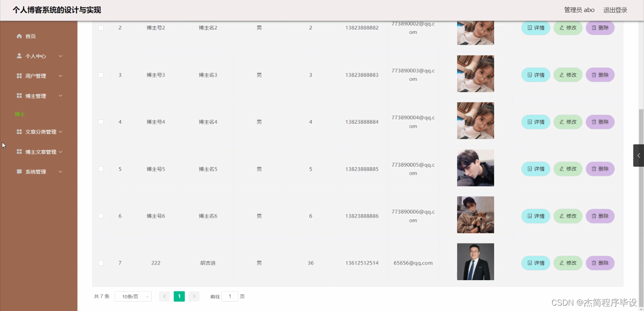Click the document icon on 博主号5 详情 button
This screenshot has width=644, height=311.
point(530,169)
